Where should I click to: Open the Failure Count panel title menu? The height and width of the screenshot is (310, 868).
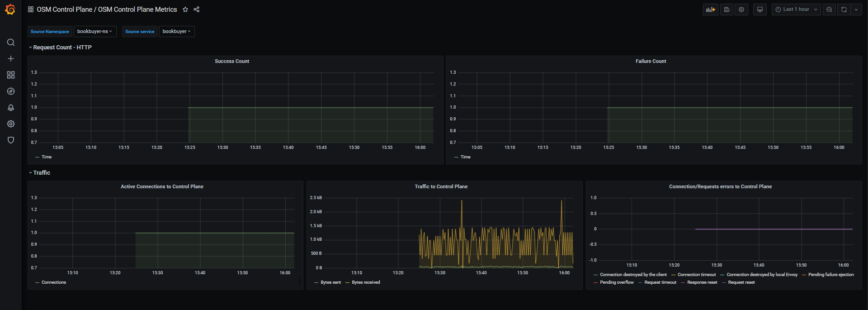(x=651, y=61)
